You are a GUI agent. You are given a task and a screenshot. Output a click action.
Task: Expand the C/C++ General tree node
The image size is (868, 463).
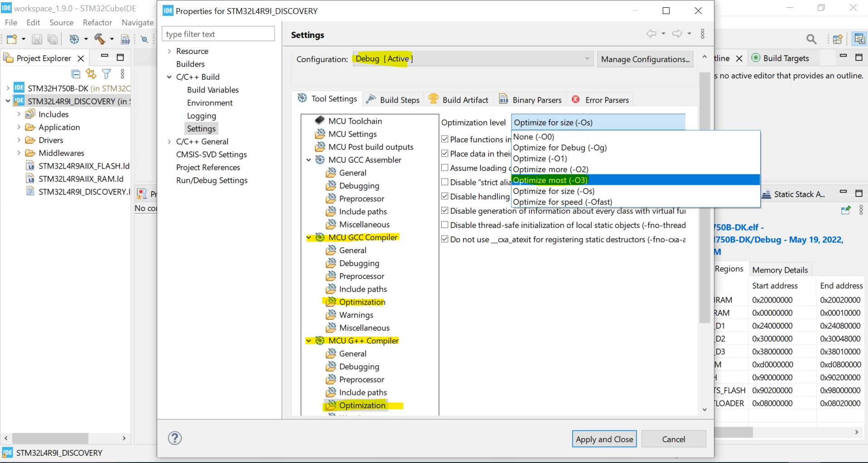[169, 142]
